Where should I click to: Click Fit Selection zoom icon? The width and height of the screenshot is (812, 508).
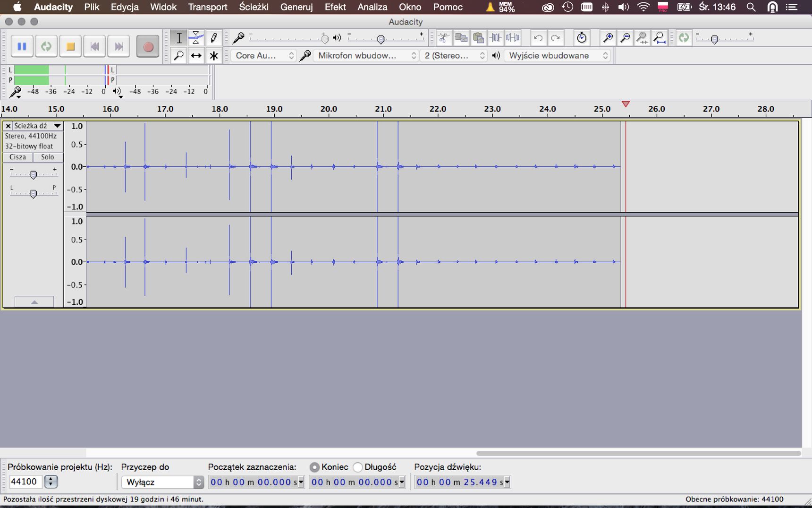tap(642, 38)
